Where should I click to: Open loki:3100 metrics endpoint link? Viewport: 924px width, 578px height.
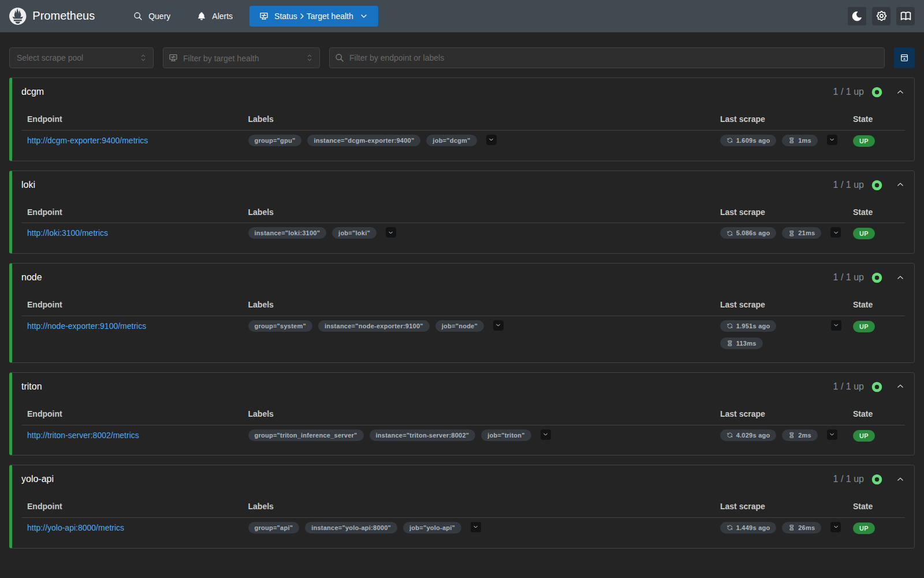pos(68,233)
